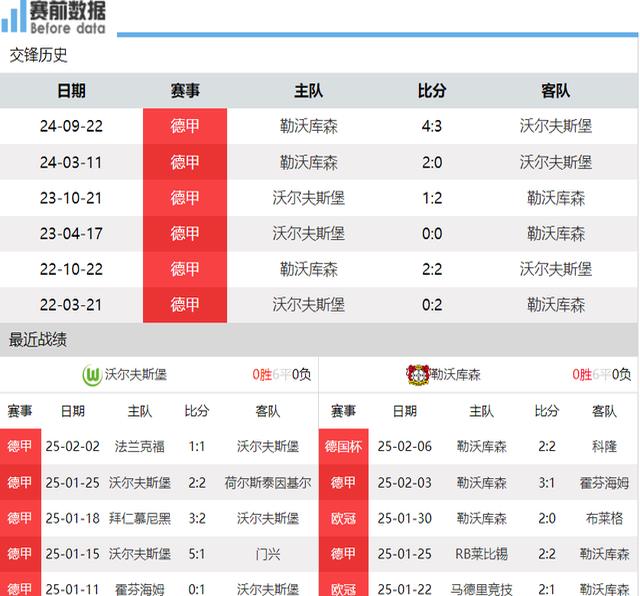Click the blue bar chart icon beside 赛前数据
Viewport: 640px width, 596px height.
(x=13, y=17)
